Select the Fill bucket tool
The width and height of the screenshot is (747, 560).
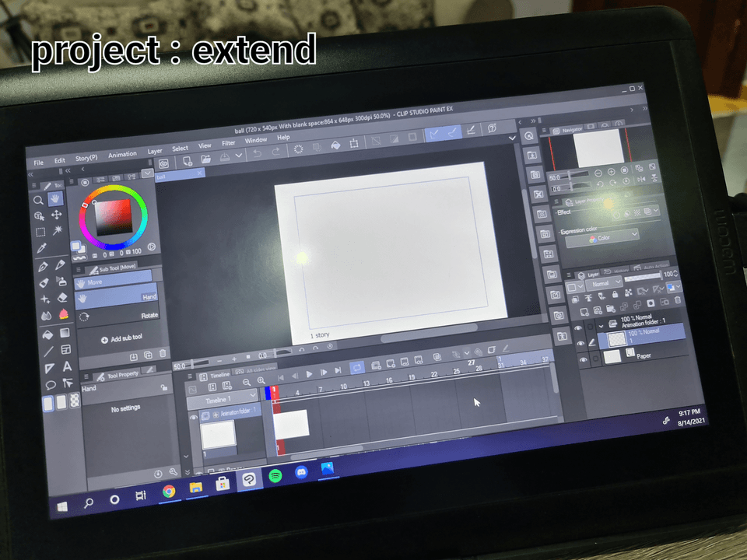tap(47, 334)
